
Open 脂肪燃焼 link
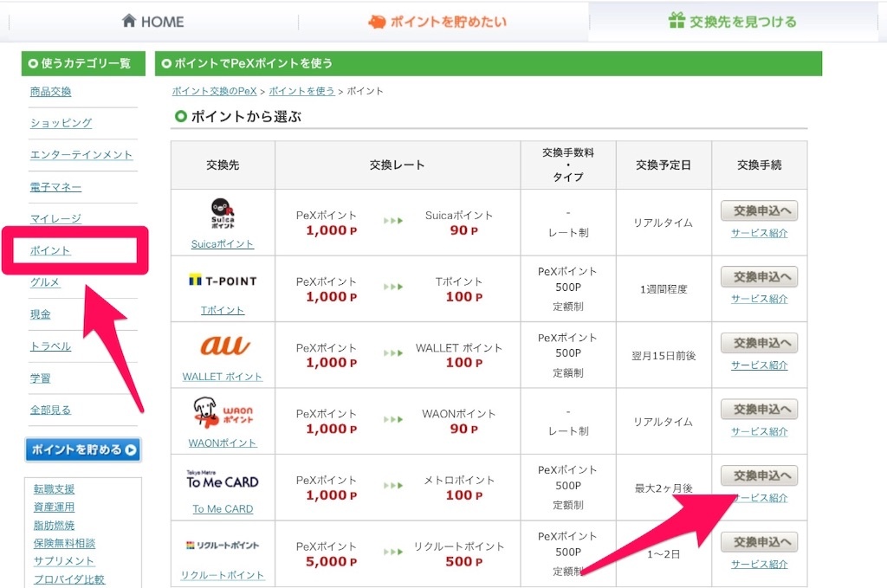pyautogui.click(x=54, y=526)
